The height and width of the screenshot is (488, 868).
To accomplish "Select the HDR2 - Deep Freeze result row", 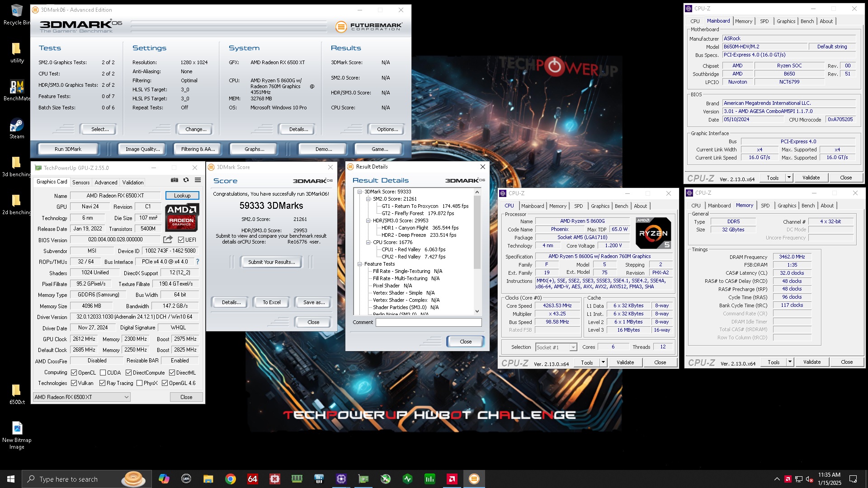I will coord(419,235).
